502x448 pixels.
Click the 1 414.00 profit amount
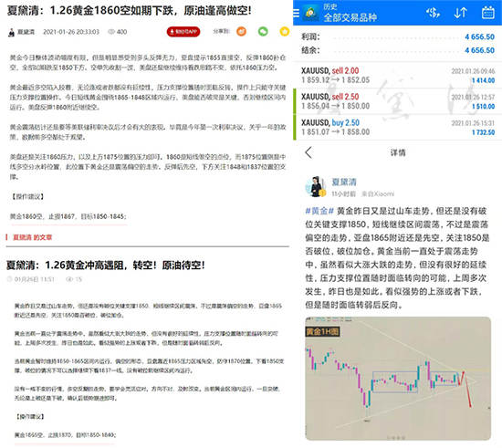coord(483,80)
